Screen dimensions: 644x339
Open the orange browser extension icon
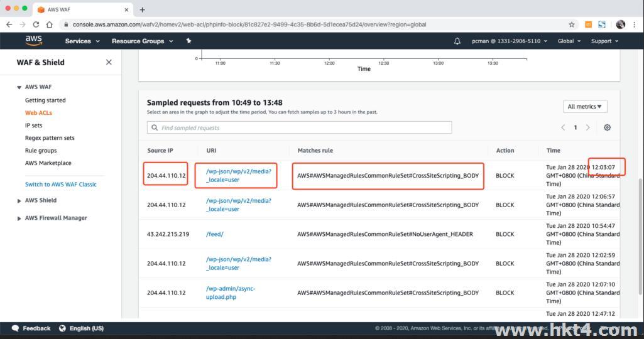coord(588,24)
